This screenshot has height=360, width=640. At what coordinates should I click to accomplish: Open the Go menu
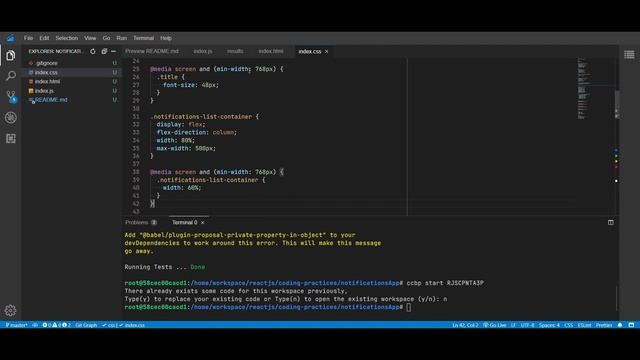pos(106,38)
